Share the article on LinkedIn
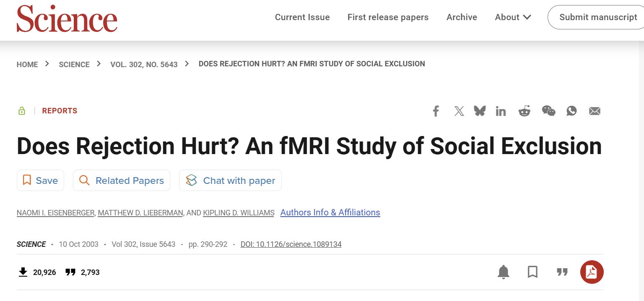The width and height of the screenshot is (644, 301). (x=501, y=111)
